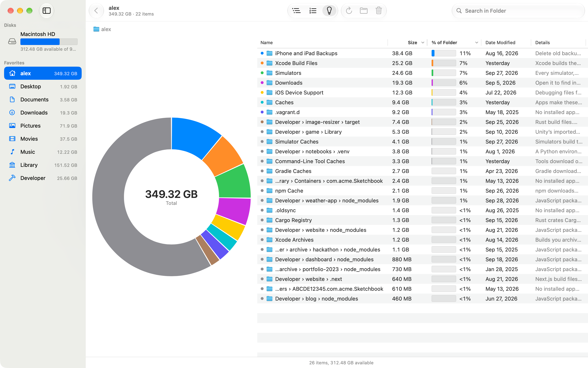Image resolution: width=588 pixels, height=368 pixels.
Task: Select the Simulators row
Action: tap(422, 73)
